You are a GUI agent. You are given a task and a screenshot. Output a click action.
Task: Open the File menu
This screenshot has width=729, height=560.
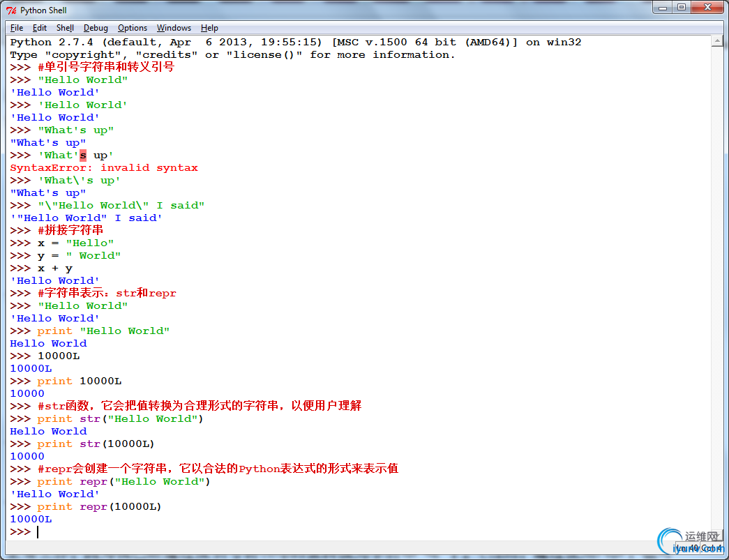(x=17, y=28)
